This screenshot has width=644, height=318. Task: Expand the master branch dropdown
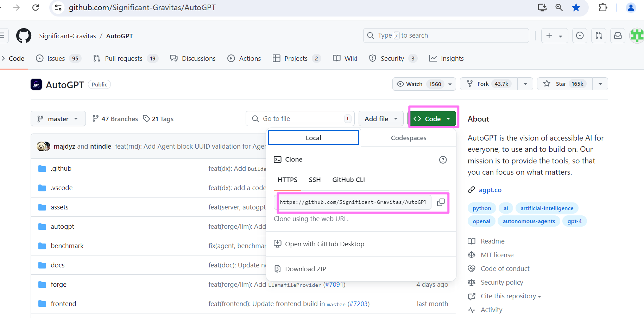click(x=58, y=119)
